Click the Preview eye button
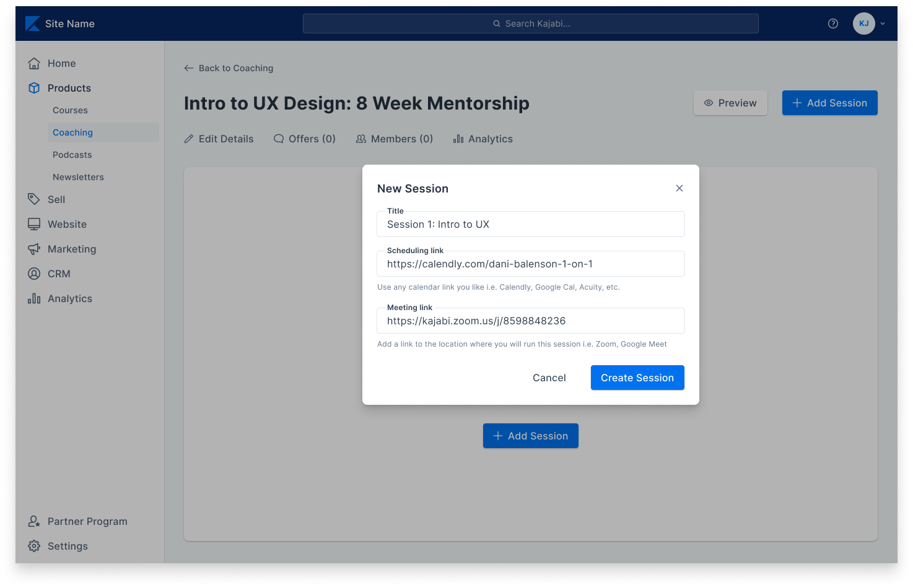The width and height of the screenshot is (913, 588). 730,103
